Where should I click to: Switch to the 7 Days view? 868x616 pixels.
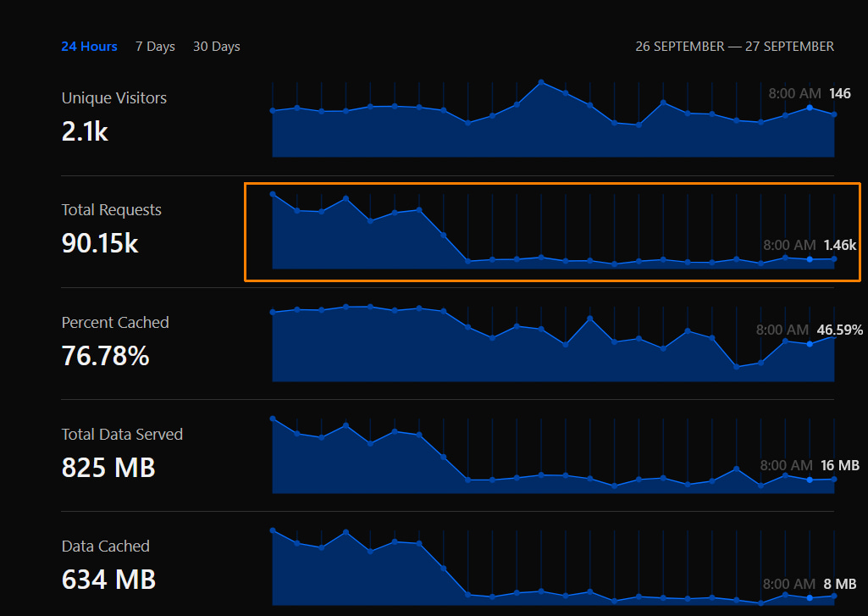(x=155, y=47)
